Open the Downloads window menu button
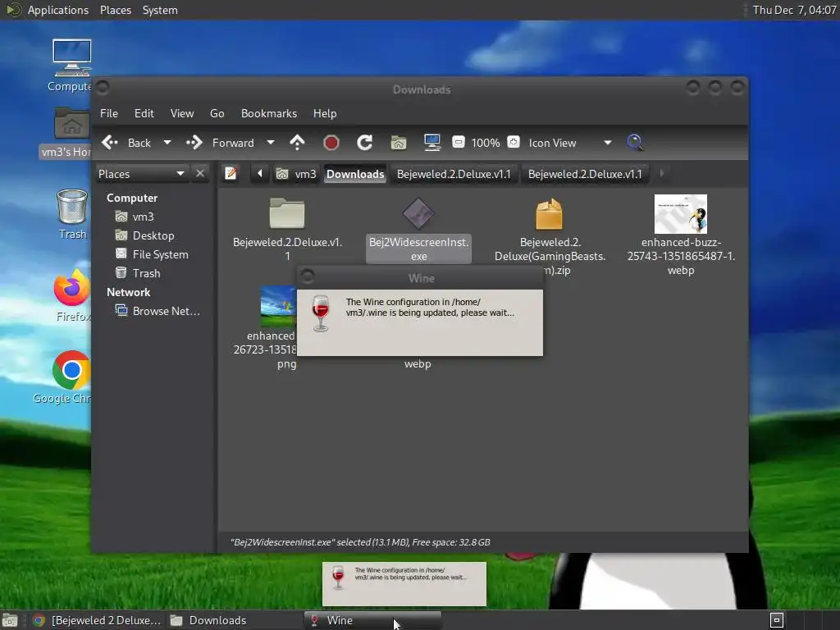 tap(103, 87)
